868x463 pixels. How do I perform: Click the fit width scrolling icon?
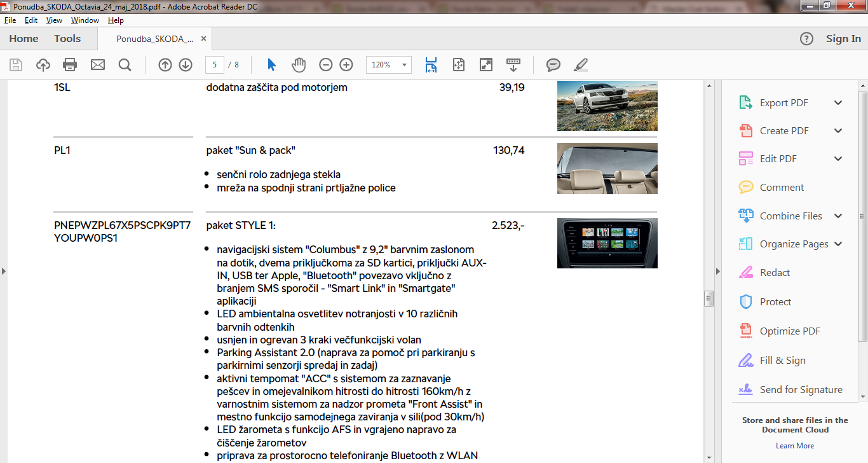(431, 65)
